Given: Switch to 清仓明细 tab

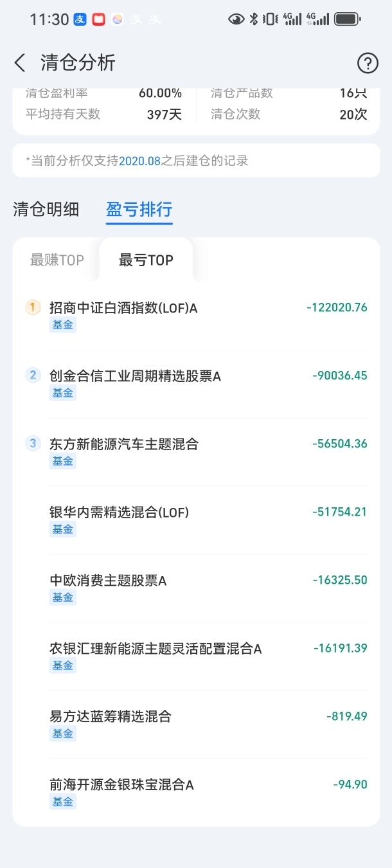Looking at the screenshot, I should (x=46, y=210).
